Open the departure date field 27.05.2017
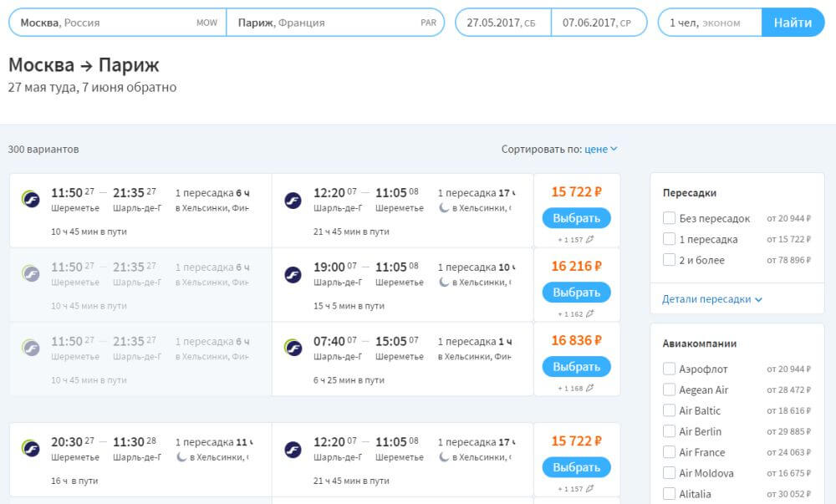 (x=502, y=23)
